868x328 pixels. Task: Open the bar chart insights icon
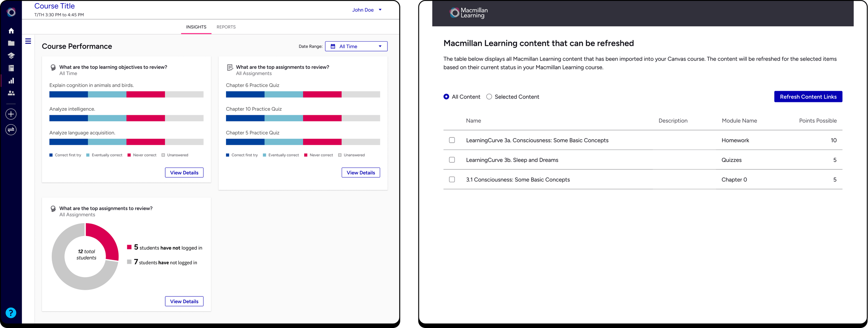pos(11,81)
